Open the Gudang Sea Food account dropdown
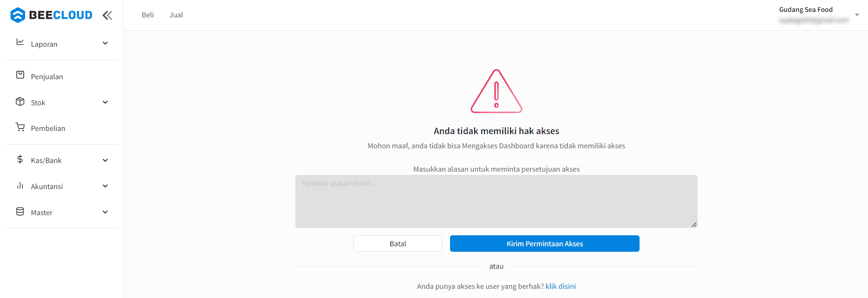The width and height of the screenshot is (868, 298). click(x=857, y=15)
